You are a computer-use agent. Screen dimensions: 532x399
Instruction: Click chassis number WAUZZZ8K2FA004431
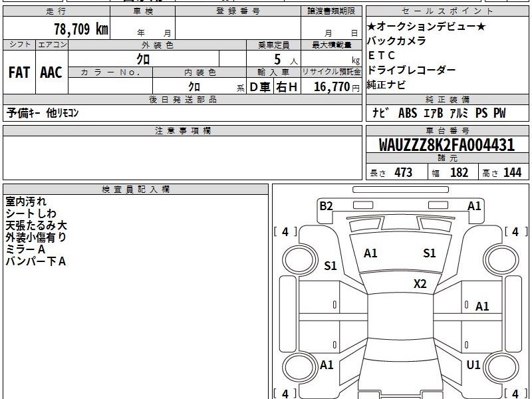[447, 145]
